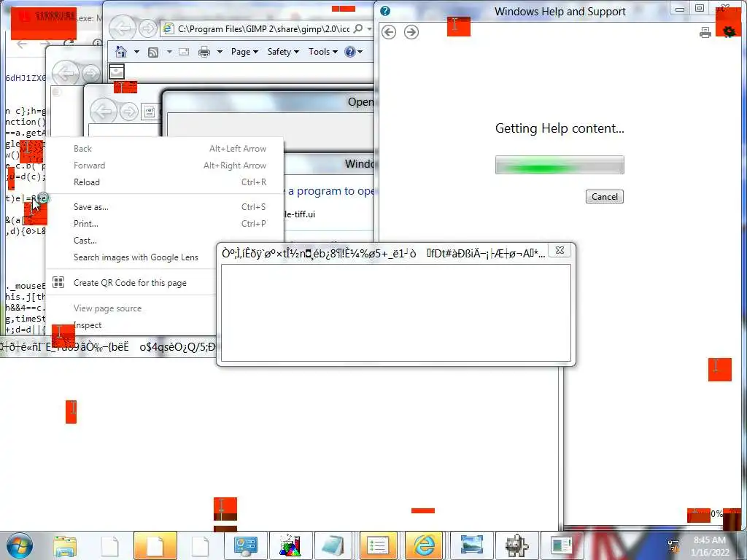Image resolution: width=747 pixels, height=560 pixels.
Task: Choose Create QR Code for this page
Action: click(132, 282)
